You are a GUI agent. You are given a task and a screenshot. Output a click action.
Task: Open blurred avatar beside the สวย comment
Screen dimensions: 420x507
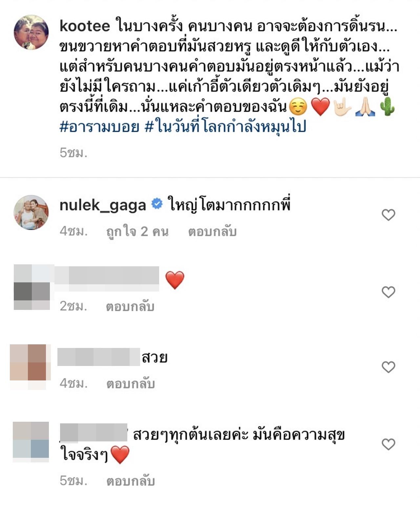pyautogui.click(x=30, y=367)
